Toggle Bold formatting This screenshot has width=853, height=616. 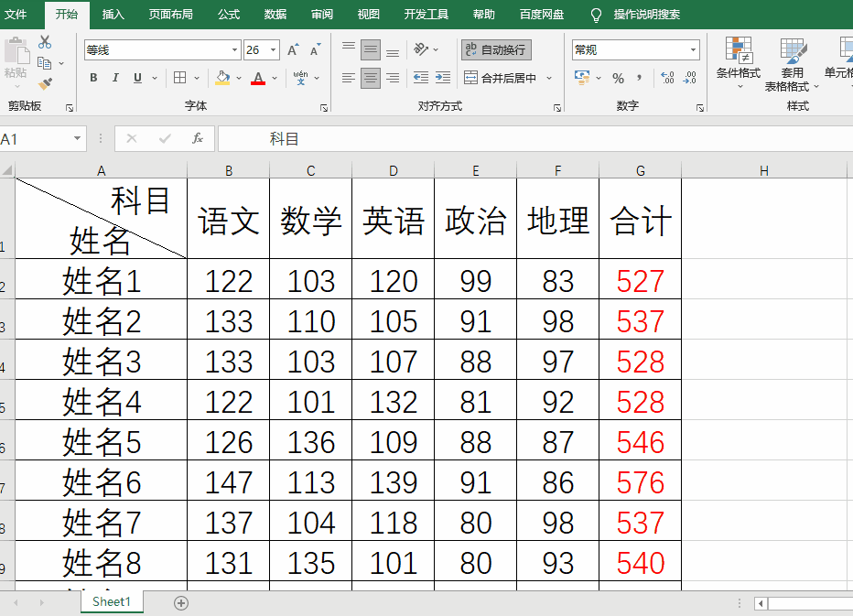93,78
